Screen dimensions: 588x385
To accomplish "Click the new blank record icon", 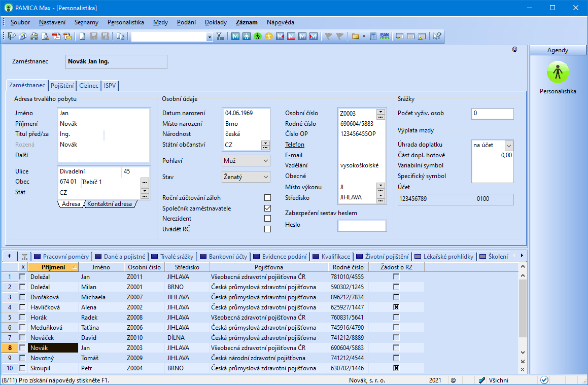I will pyautogui.click(x=83, y=37).
